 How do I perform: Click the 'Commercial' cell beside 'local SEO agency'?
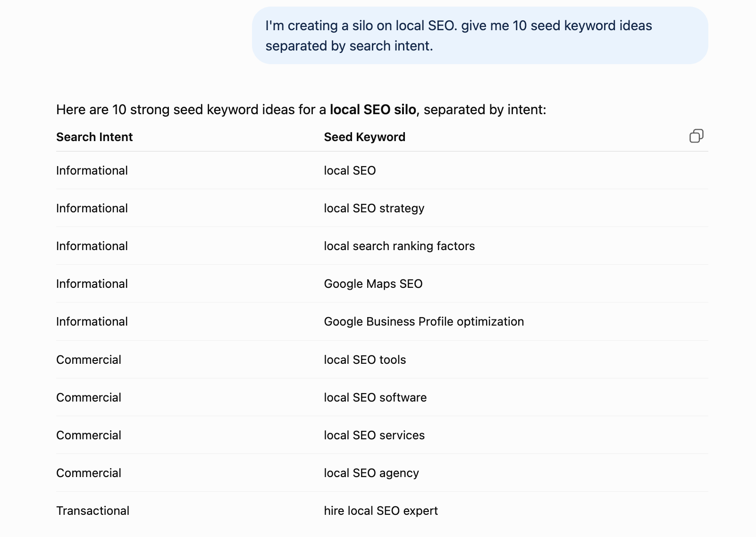tap(89, 473)
